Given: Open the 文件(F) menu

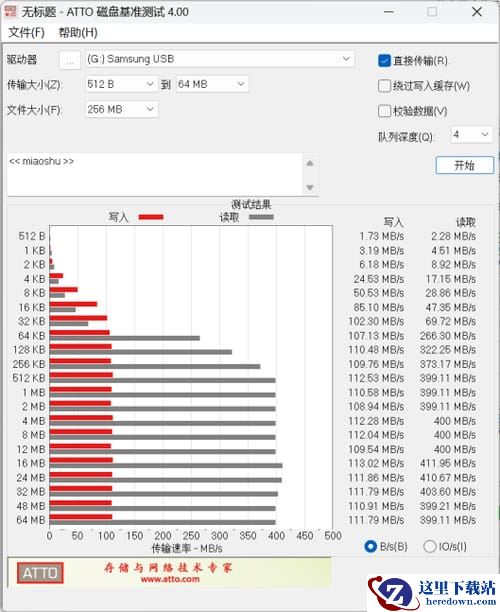Looking at the screenshot, I should (x=26, y=32).
